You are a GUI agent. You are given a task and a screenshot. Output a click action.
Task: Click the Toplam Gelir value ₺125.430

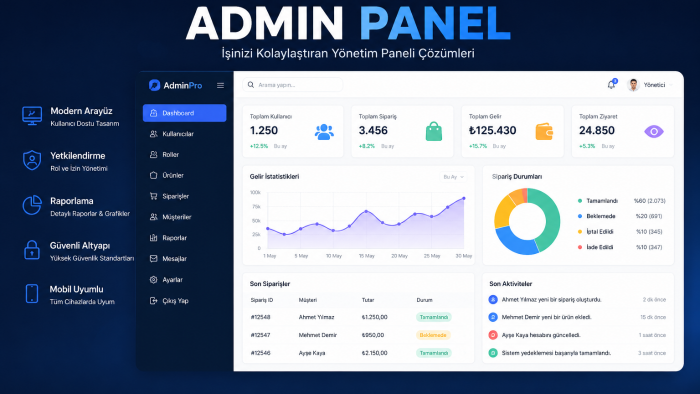(x=492, y=130)
